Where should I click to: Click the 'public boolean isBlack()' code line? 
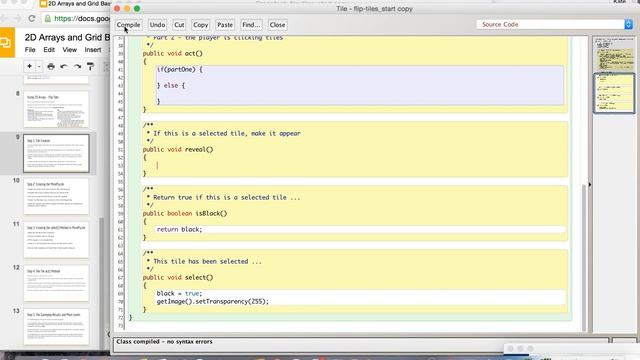185,213
